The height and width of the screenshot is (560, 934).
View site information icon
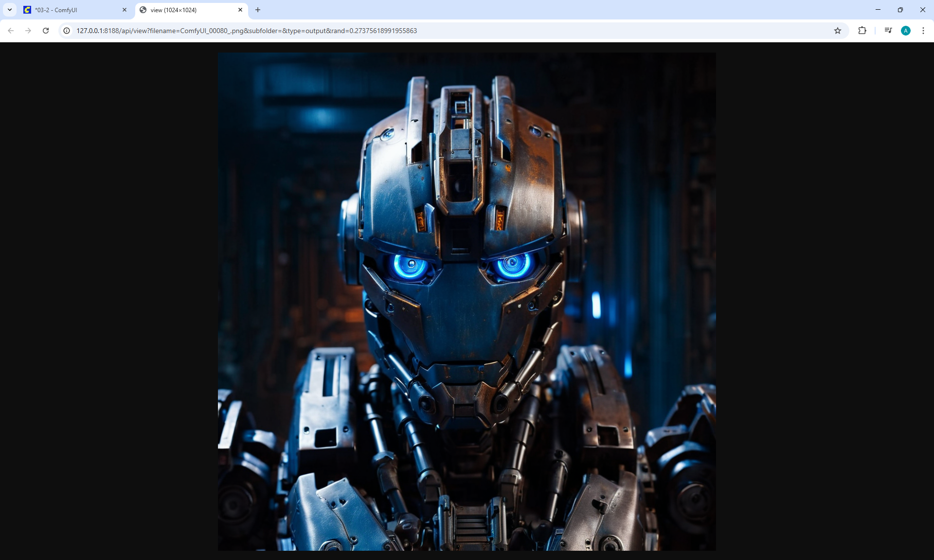coord(67,31)
